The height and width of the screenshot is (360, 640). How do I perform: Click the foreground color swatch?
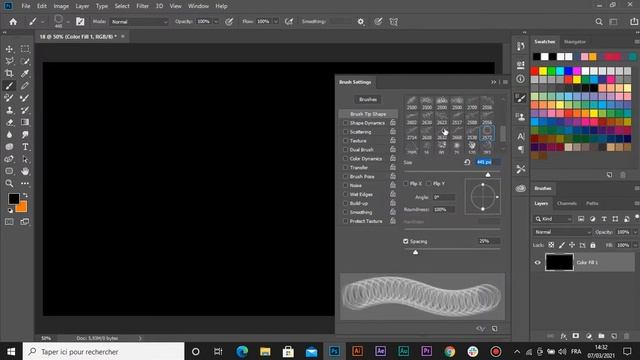(13, 199)
